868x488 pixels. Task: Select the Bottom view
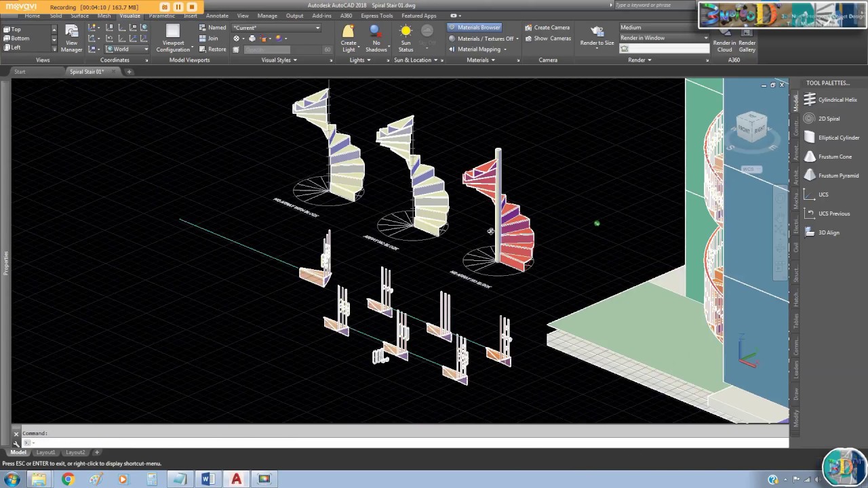16,39
